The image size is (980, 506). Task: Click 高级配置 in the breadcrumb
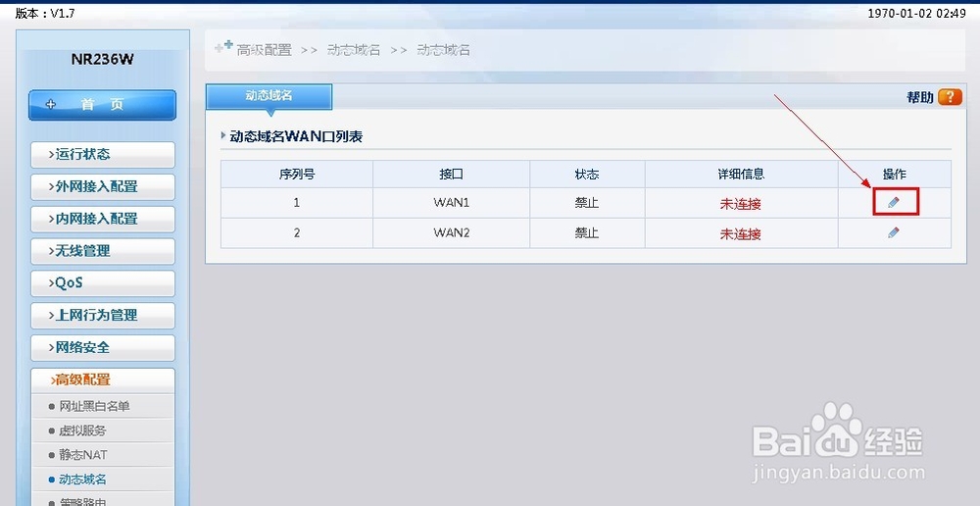pos(264,50)
